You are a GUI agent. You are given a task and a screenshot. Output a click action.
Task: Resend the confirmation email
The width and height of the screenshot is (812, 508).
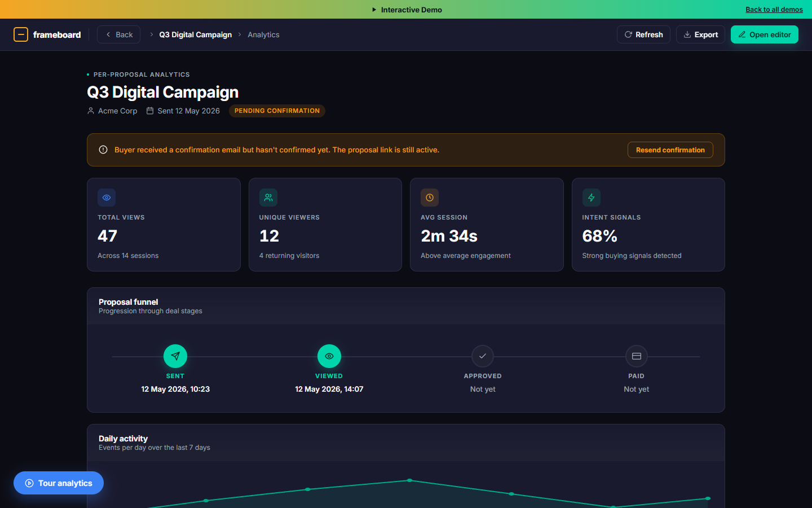[670, 150]
